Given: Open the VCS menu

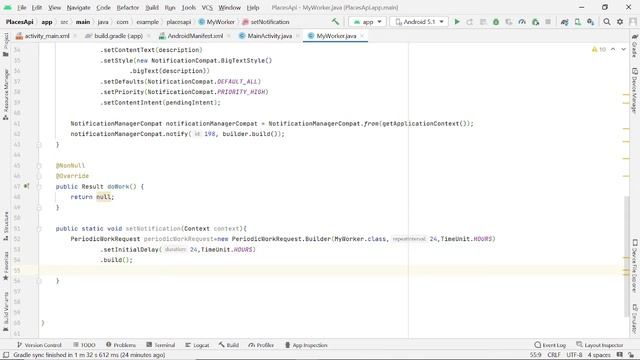Looking at the screenshot, I should 207,7.
